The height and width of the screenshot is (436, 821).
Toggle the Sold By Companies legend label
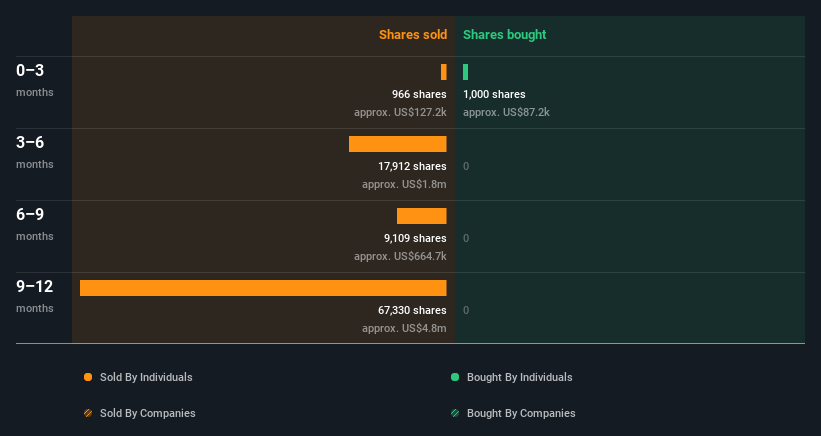point(148,413)
